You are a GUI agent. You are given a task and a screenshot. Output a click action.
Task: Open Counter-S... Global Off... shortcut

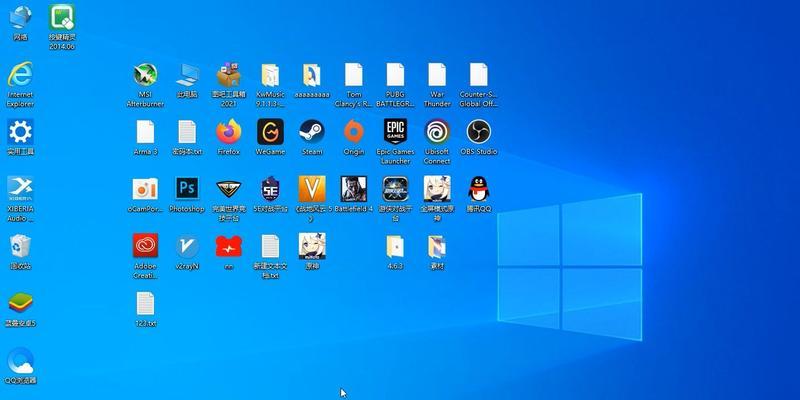(x=479, y=75)
